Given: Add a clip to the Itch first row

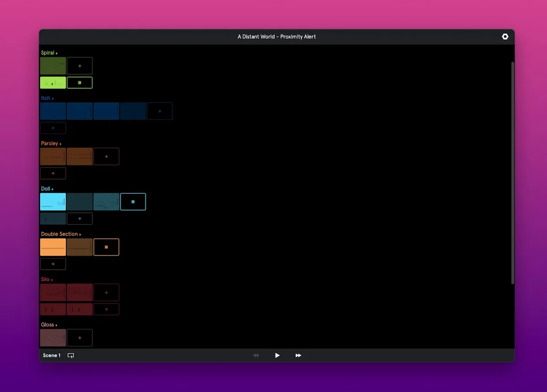Looking at the screenshot, I should point(160,111).
